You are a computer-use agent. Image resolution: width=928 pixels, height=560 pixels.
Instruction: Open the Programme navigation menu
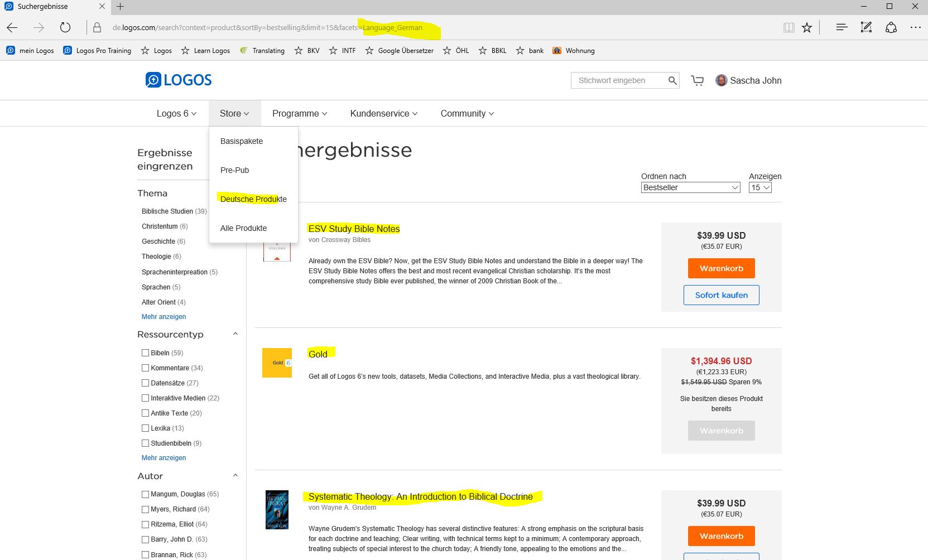300,113
